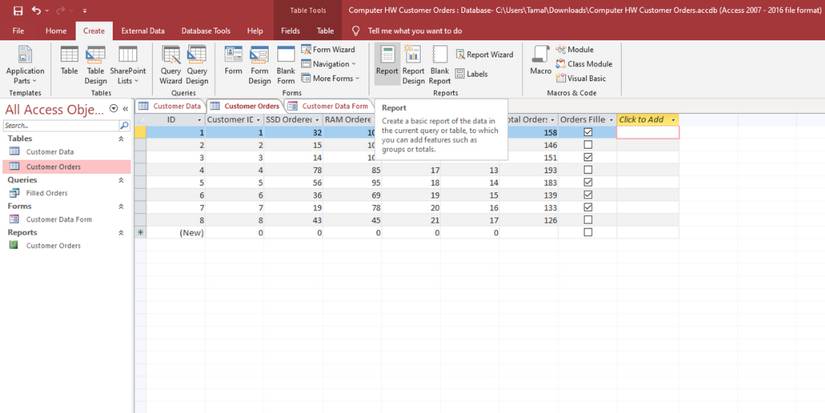Check Orders Filled box for row 2

pos(588,145)
